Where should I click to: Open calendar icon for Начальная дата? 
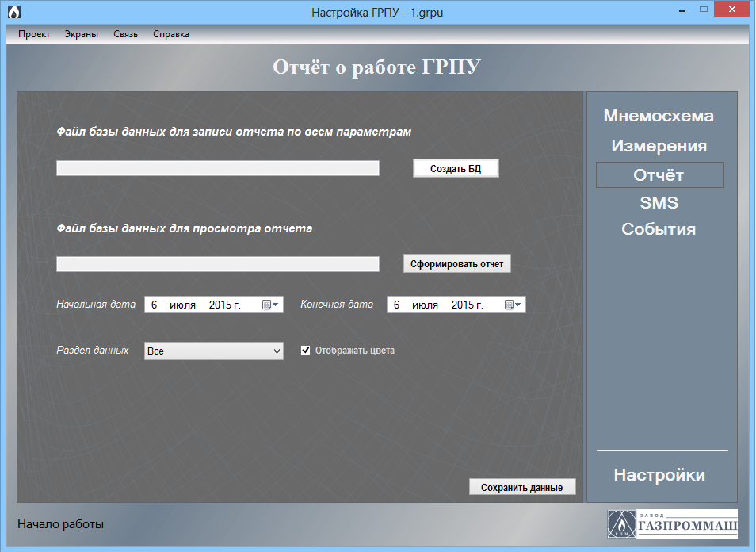[271, 305]
